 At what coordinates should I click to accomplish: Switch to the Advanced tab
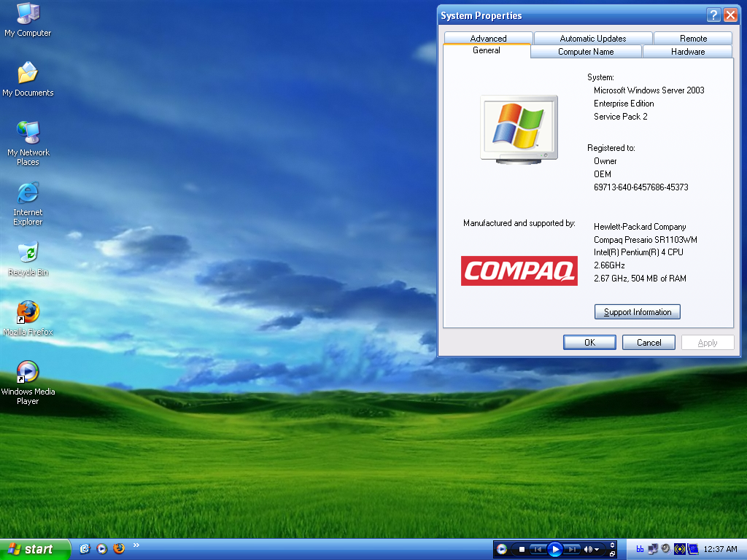click(488, 38)
